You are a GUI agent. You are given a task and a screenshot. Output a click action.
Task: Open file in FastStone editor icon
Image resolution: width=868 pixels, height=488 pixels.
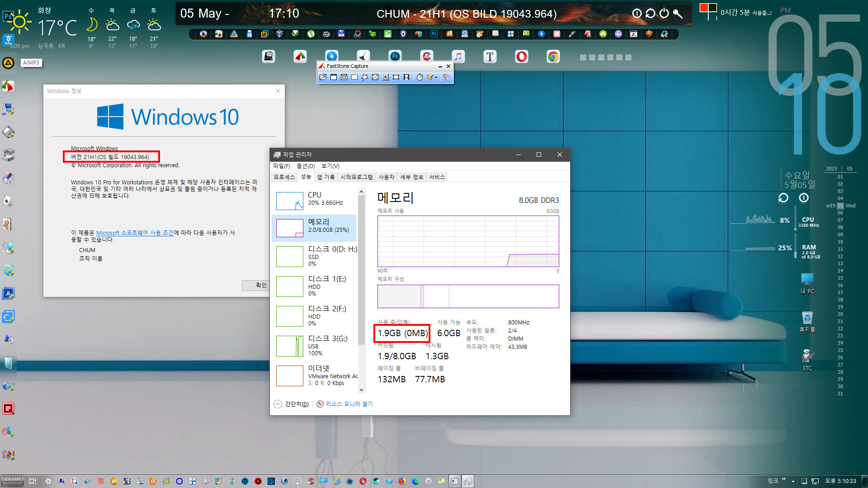click(323, 77)
